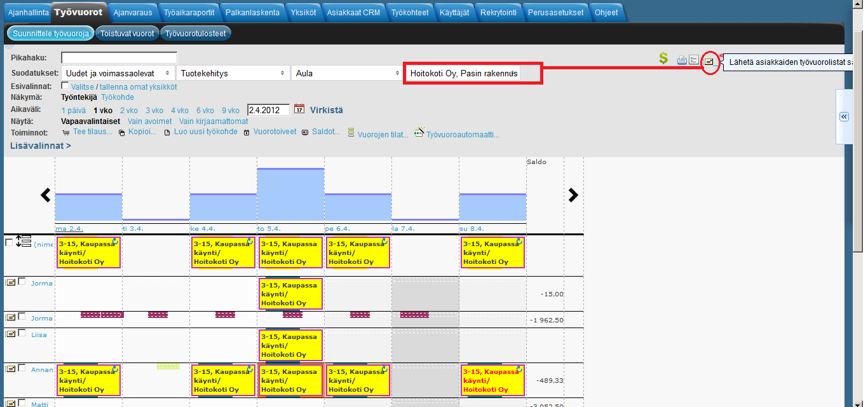Tick the Esivalinnat checkbox
The height and width of the screenshot is (407, 868).
[65, 86]
